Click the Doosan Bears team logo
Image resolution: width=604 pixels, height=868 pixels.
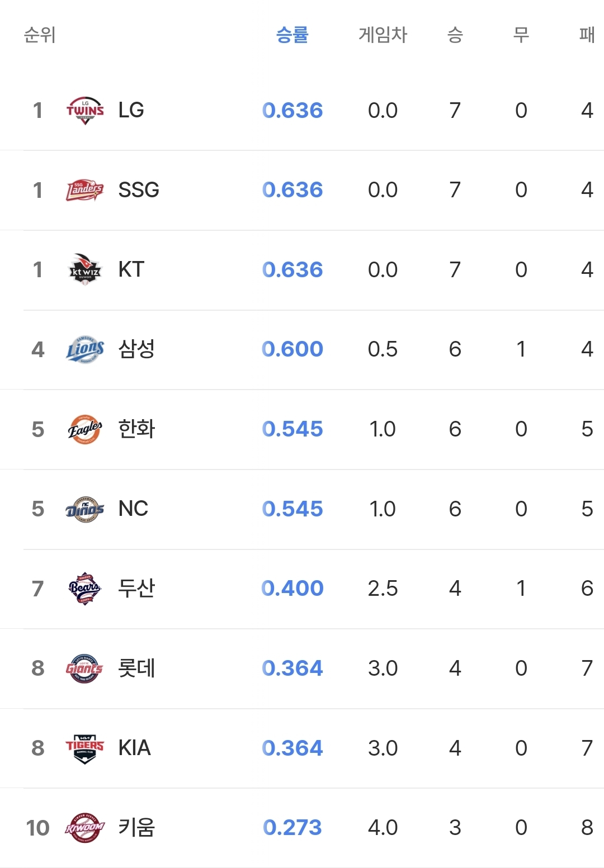(x=85, y=589)
